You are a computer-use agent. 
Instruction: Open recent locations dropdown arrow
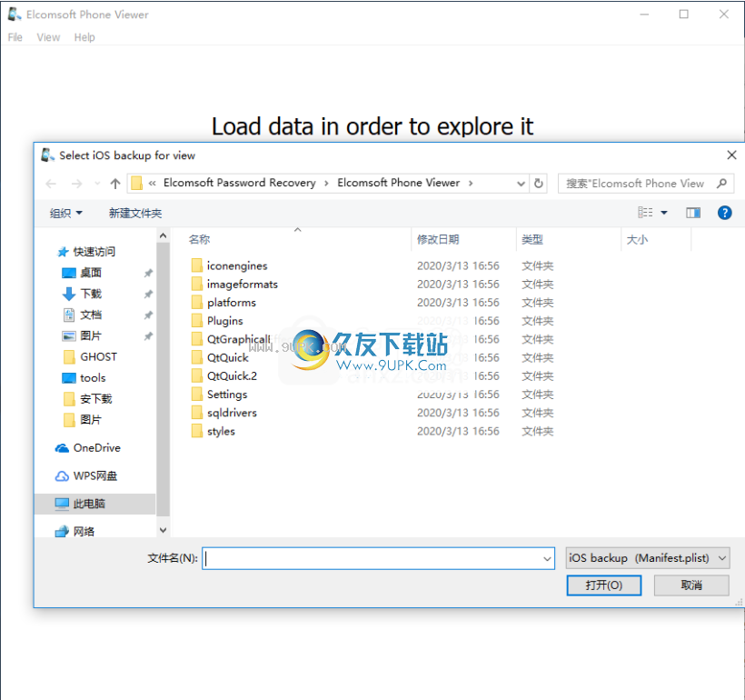pyautogui.click(x=97, y=184)
